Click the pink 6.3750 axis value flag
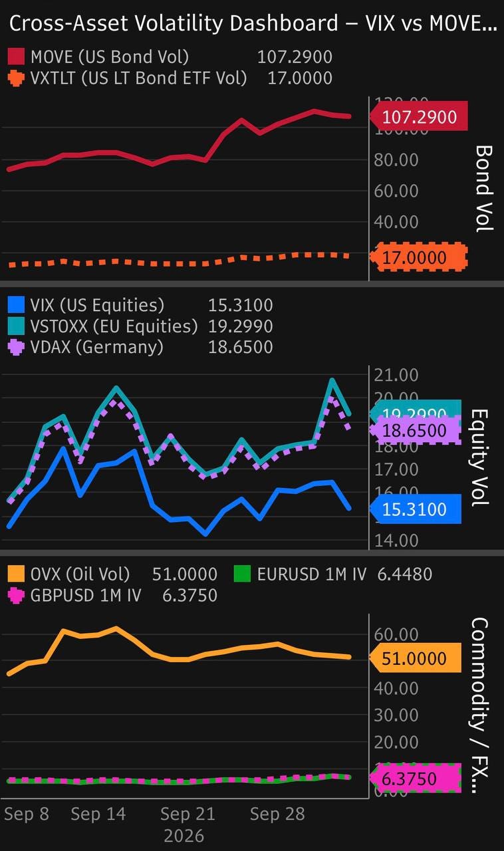The width and height of the screenshot is (504, 851). tap(415, 779)
